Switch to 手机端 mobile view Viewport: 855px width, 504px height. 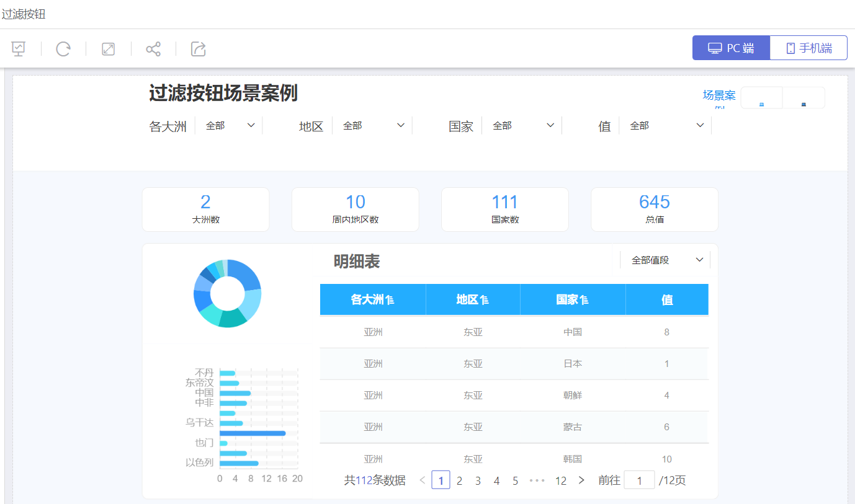pyautogui.click(x=808, y=48)
